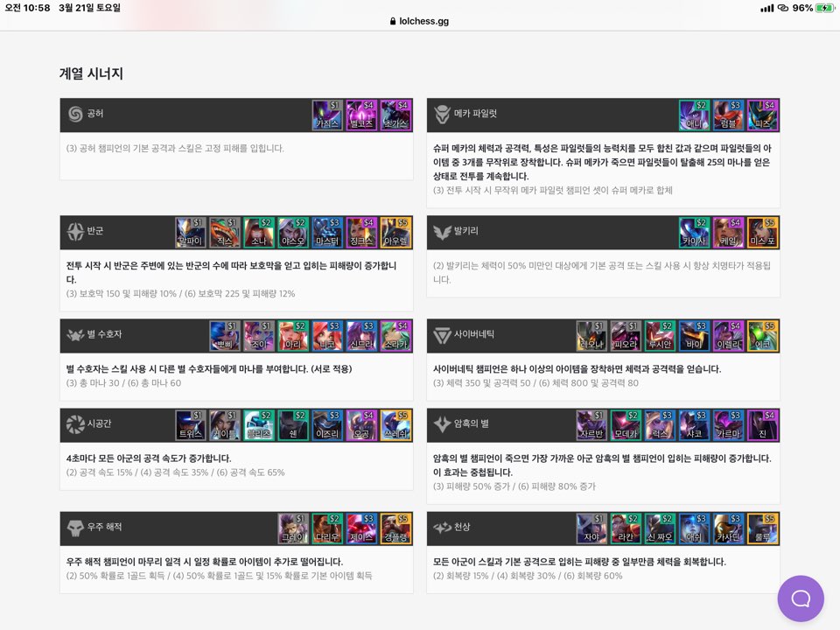Image resolution: width=840 pixels, height=630 pixels.
Task: Select the 샤코 champion icon
Action: (x=694, y=425)
